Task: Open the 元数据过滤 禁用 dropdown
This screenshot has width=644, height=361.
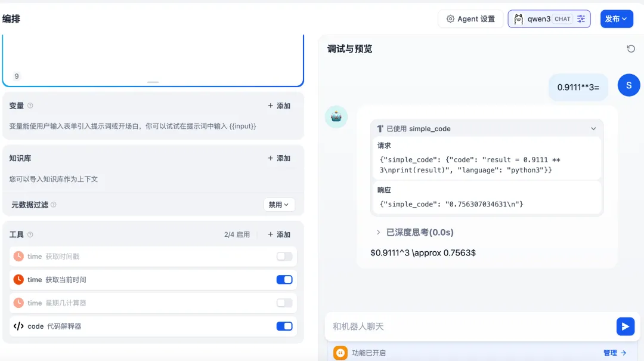Action: 278,204
